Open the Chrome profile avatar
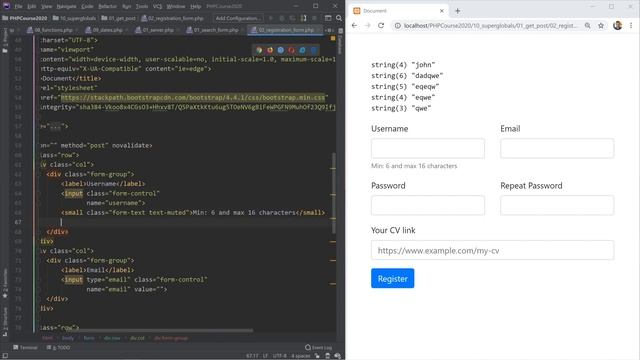 pos(617,25)
